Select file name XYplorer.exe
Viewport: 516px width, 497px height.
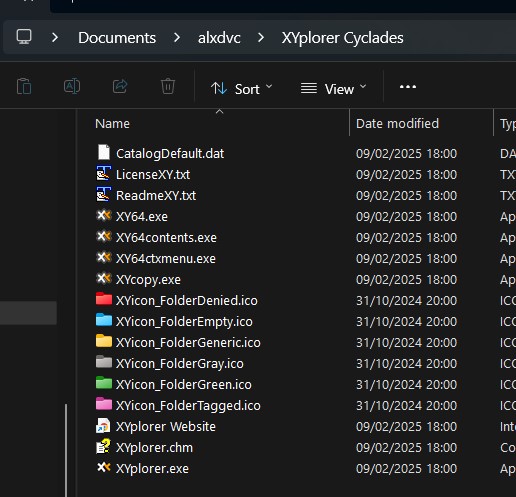[x=152, y=469]
